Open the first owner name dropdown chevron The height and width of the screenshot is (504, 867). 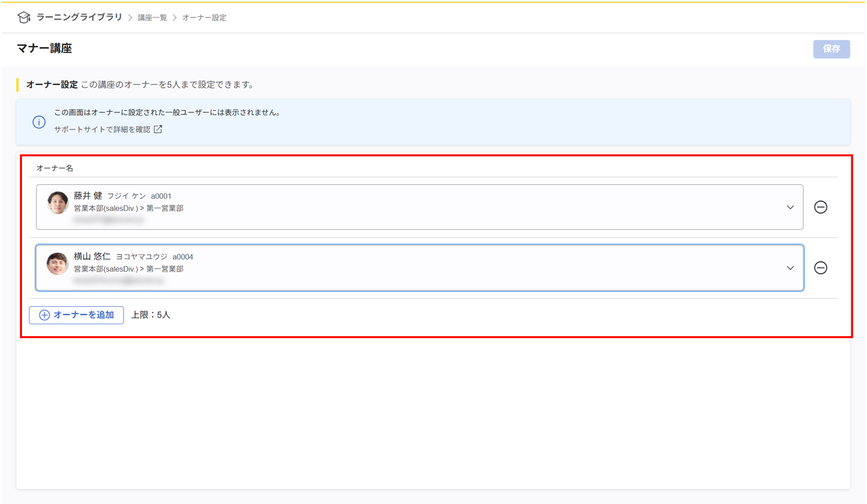[x=791, y=207]
